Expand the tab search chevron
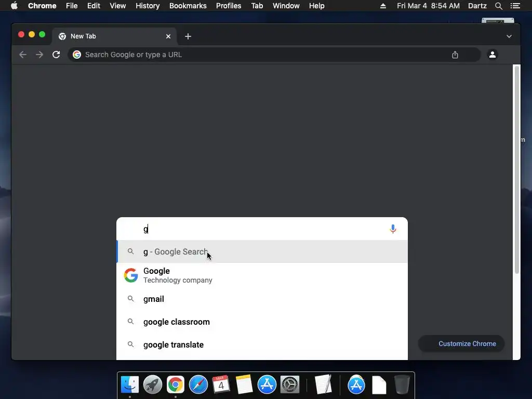532x399 pixels. [x=509, y=36]
